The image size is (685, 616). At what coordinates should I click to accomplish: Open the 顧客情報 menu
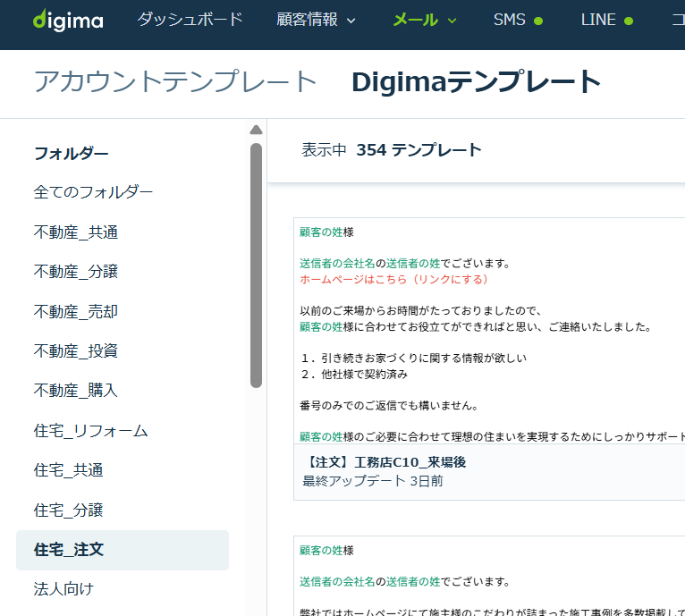(307, 20)
